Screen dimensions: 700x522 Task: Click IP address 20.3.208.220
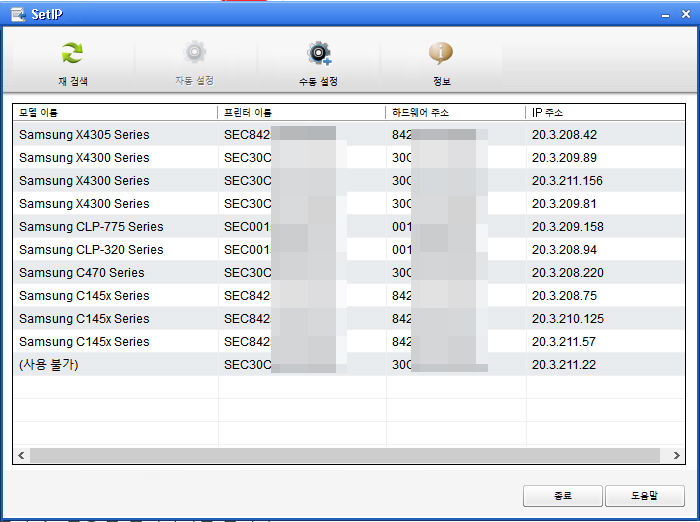[567, 272]
